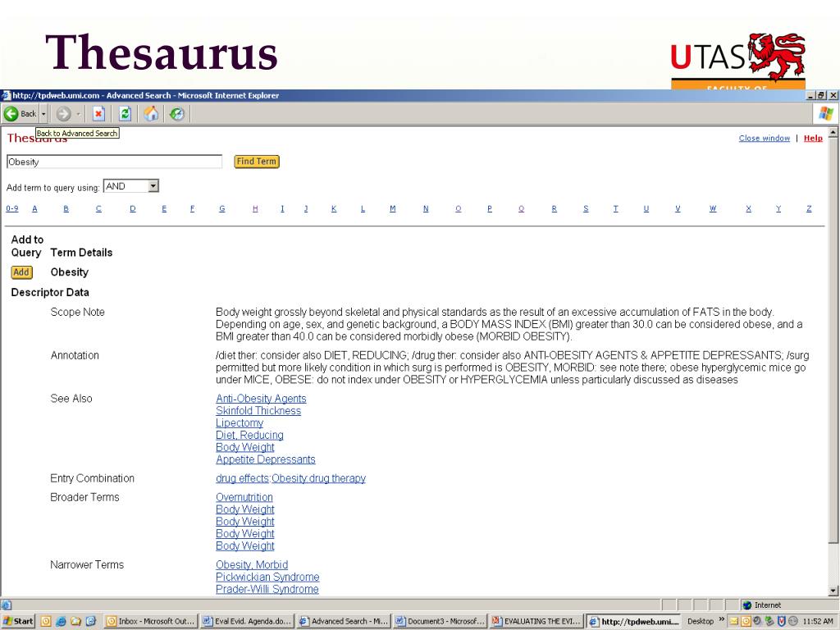Image resolution: width=840 pixels, height=630 pixels.
Task: Refresh the page with the reload icon
Action: click(x=123, y=114)
